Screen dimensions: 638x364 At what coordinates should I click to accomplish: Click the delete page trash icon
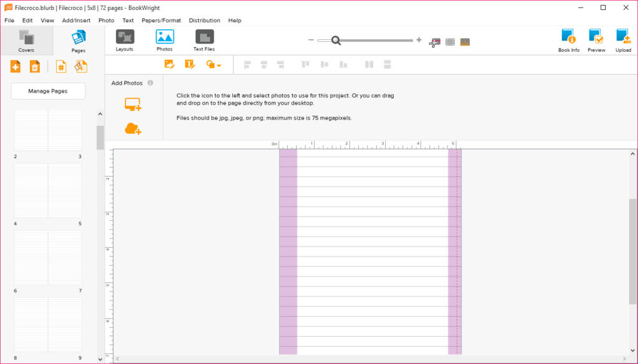35,67
